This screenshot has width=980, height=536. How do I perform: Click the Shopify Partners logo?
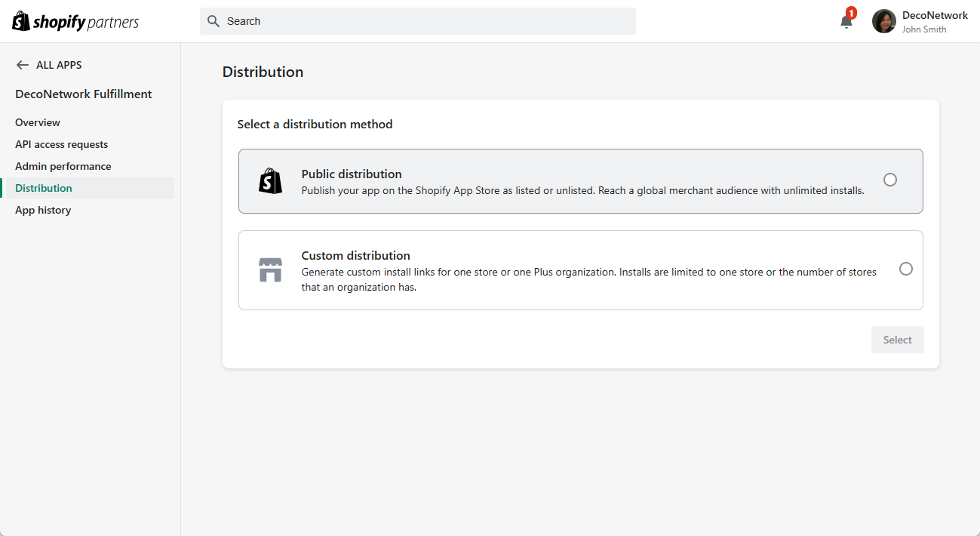point(75,21)
